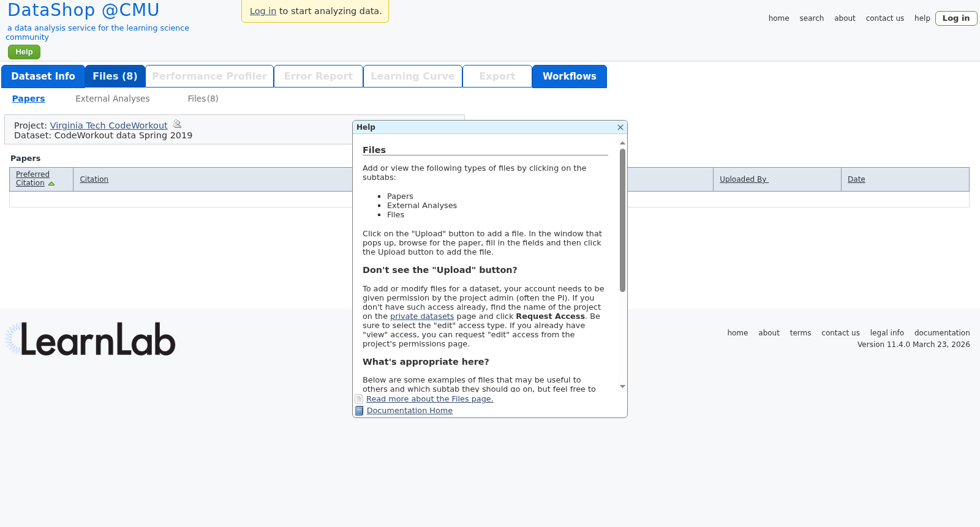
Task: Open the Error Report tab
Action: [x=318, y=77]
